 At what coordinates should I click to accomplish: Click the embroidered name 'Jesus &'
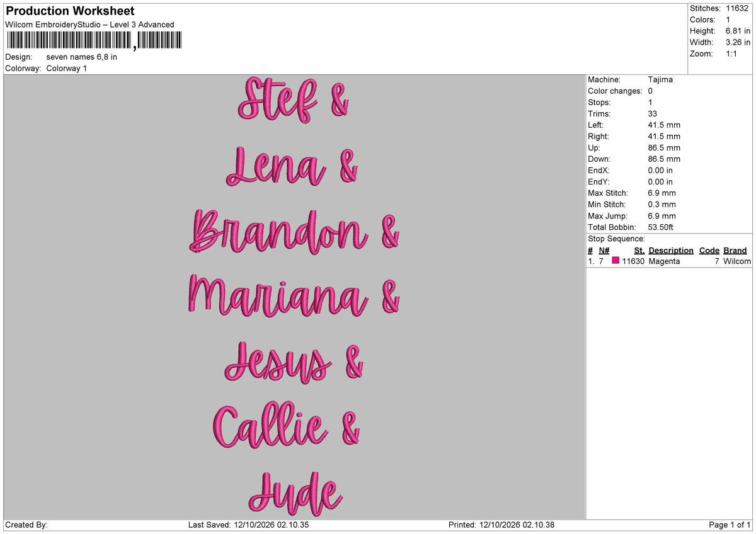(294, 363)
